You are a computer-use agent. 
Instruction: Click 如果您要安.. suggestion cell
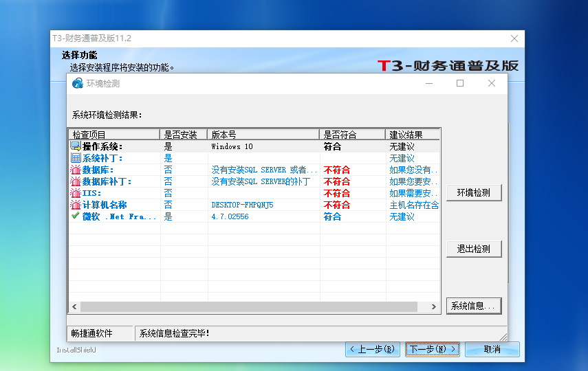tap(413, 181)
